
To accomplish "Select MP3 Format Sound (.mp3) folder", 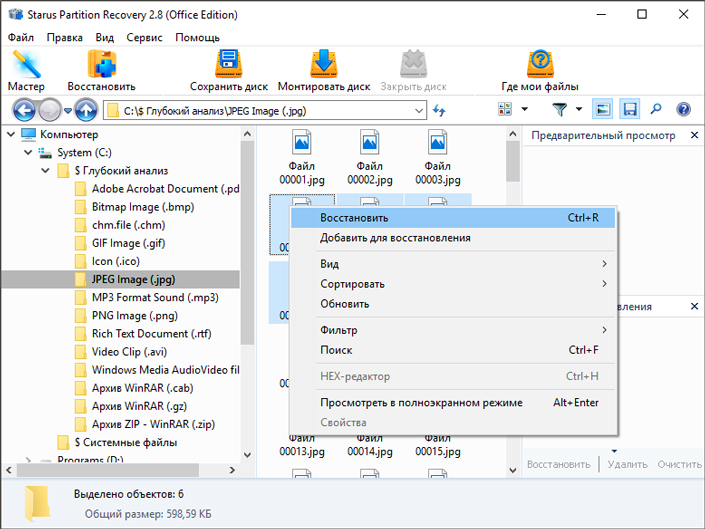I will click(147, 298).
